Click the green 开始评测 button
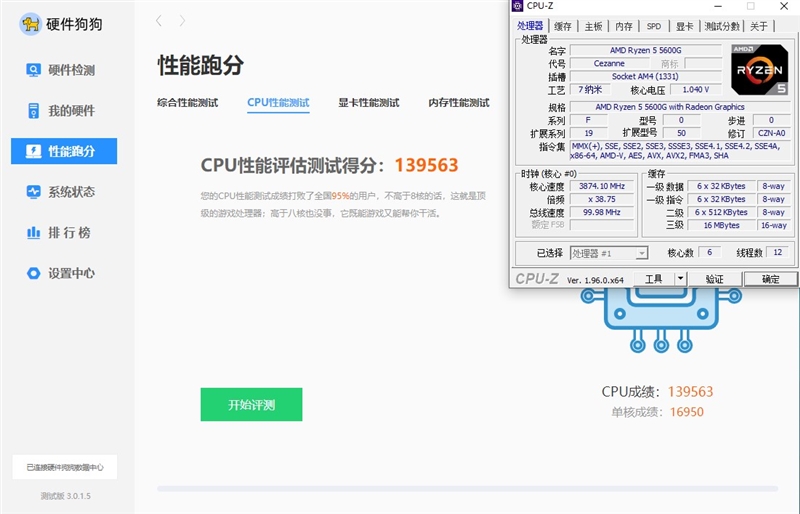The height and width of the screenshot is (514, 800). 251,405
